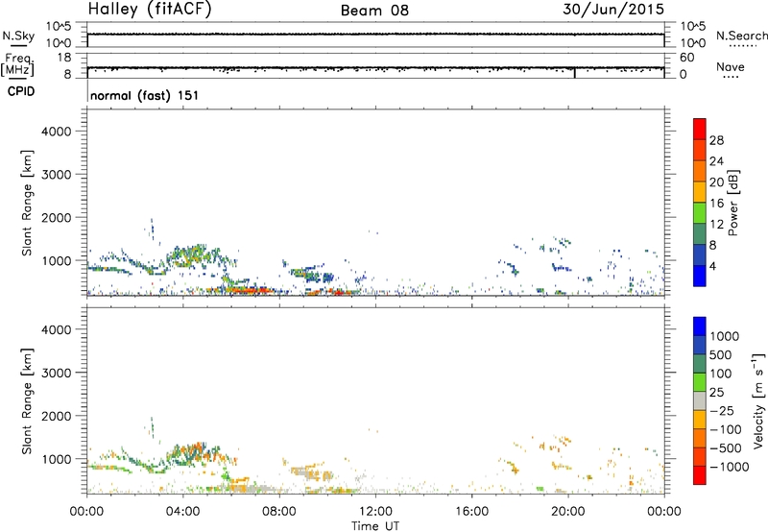Click the '08:00' time axis tick label
The width and height of the screenshot is (768, 532).
pos(279,512)
